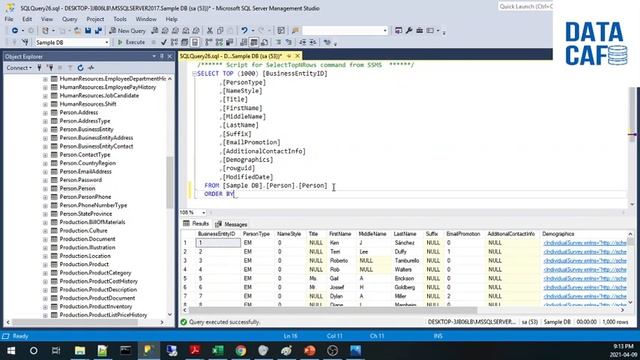Click the LastName column header
640x360 pixels.
[x=405, y=234]
